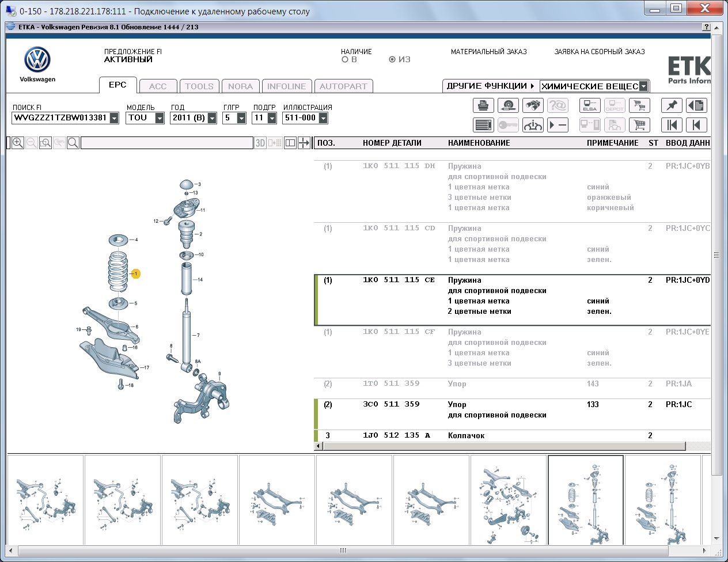728x562 pixels.
Task: Expand the ИЛЛЮСТРАЦИЯ 511-000 dropdown
Action: (x=323, y=118)
